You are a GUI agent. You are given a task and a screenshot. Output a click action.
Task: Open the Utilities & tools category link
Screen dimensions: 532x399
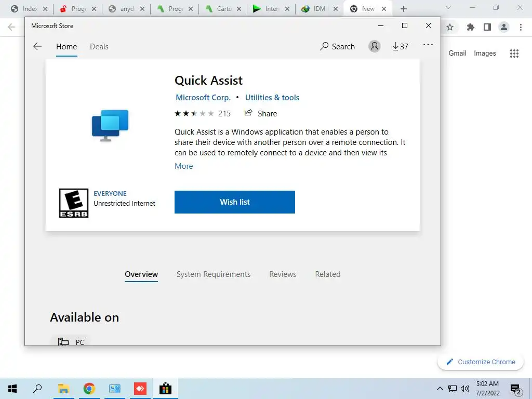coord(272,97)
